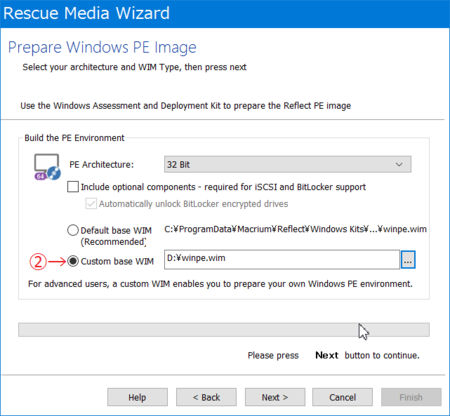Click the Prepare Windows PE Image heading
This screenshot has width=450, height=416.
coord(102,47)
